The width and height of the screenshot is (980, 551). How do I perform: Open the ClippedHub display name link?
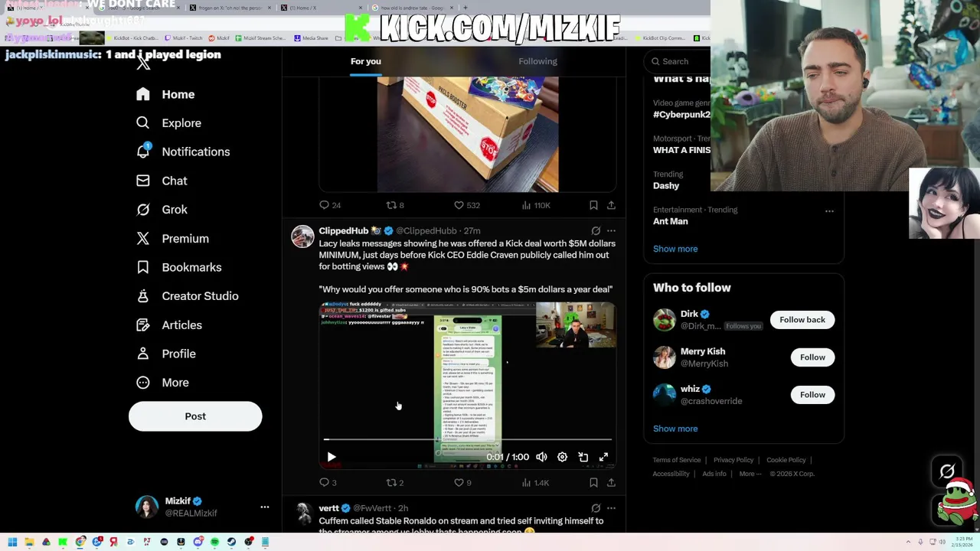[344, 230]
